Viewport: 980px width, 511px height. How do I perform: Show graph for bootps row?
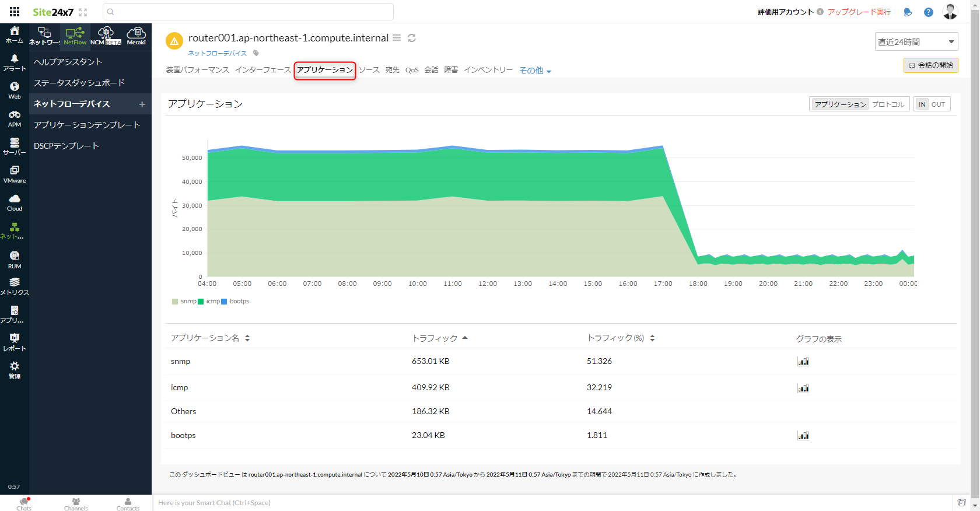click(x=803, y=436)
